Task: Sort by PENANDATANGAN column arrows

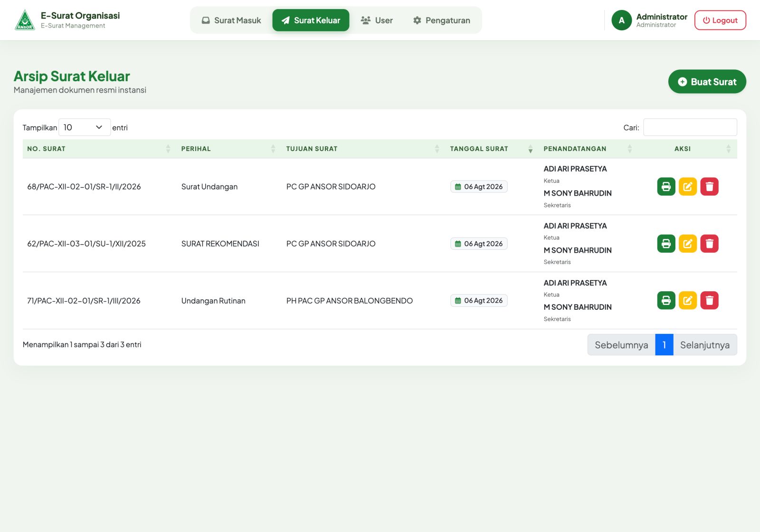Action: [630, 149]
